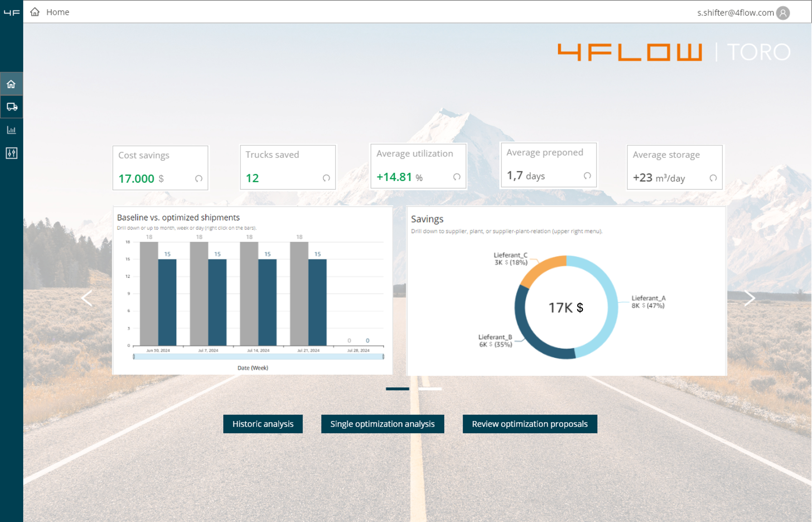The width and height of the screenshot is (812, 522).
Task: Open the bar chart analytics sidebar icon
Action: (11, 130)
